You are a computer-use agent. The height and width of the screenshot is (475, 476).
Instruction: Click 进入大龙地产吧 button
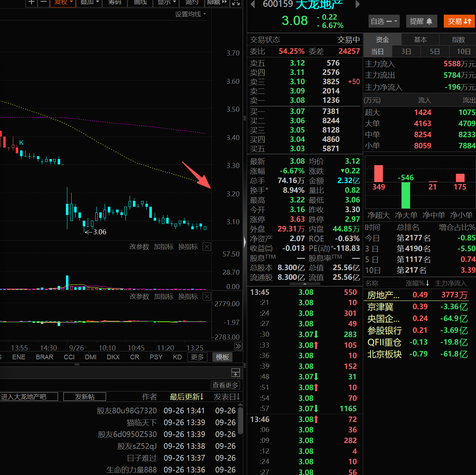coord(29,397)
